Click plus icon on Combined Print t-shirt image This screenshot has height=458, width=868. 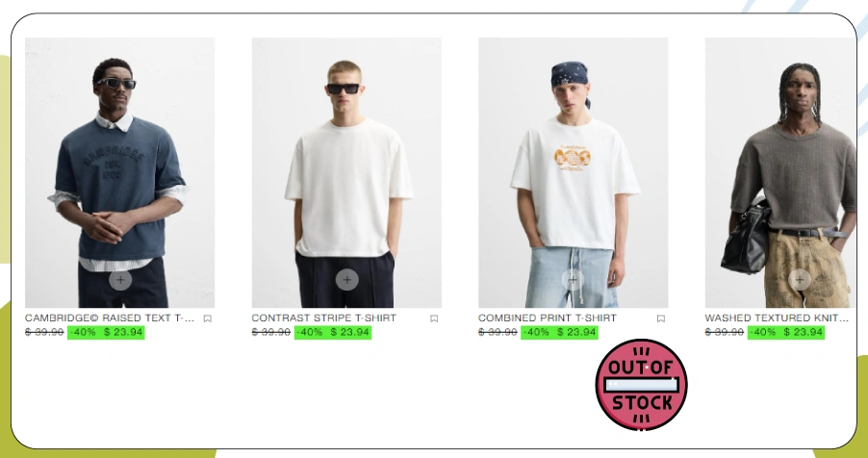click(x=573, y=280)
